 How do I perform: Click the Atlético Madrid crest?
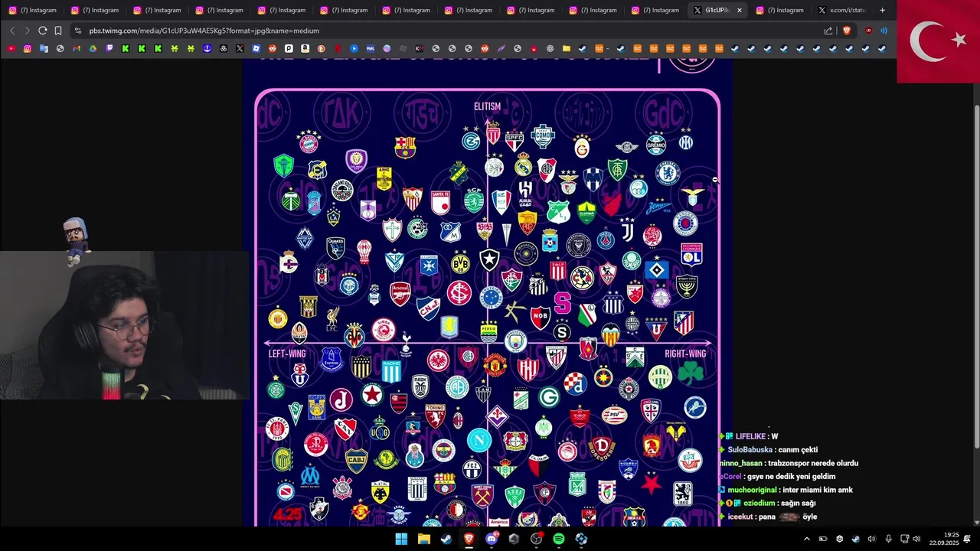coord(684,323)
